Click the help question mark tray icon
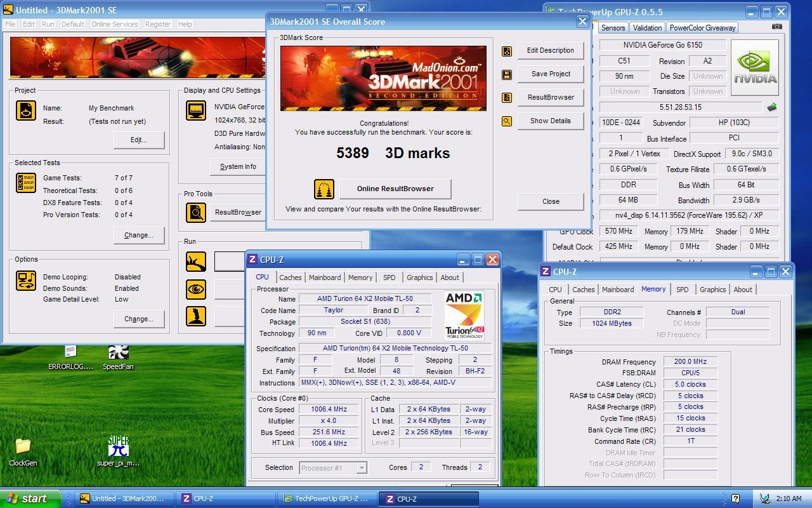The height and width of the screenshot is (508, 812). click(x=735, y=498)
